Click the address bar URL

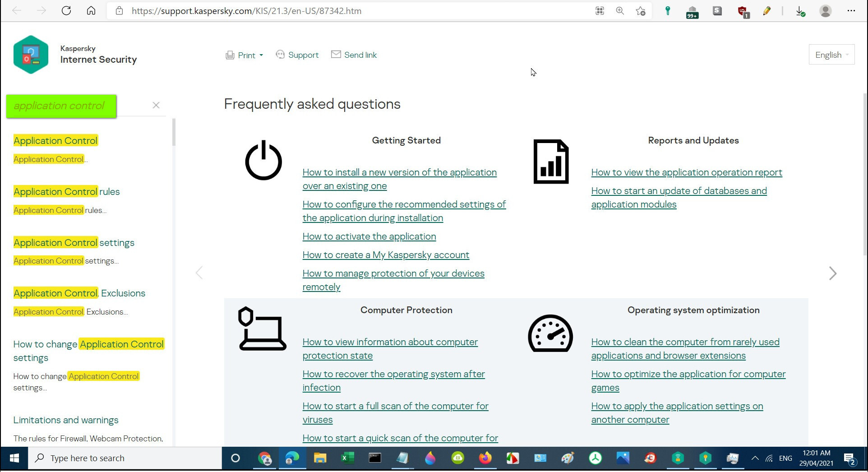tap(246, 11)
